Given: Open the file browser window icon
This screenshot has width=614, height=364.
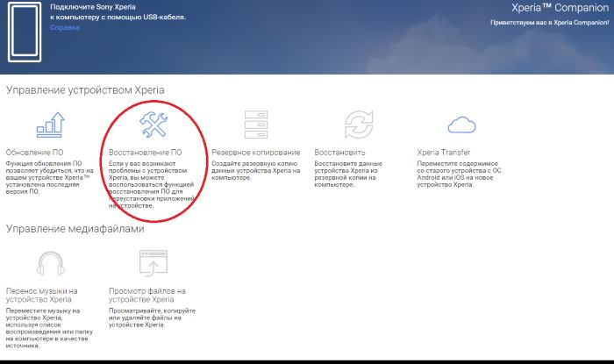Looking at the screenshot, I should [x=153, y=263].
